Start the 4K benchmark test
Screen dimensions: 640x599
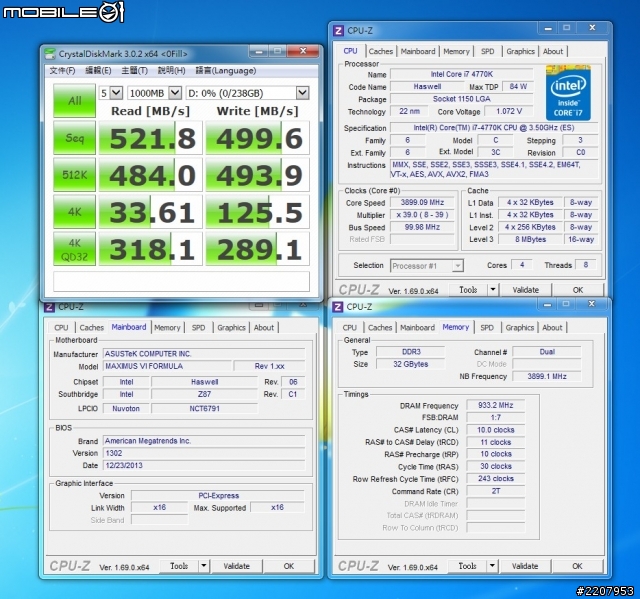pos(74,212)
